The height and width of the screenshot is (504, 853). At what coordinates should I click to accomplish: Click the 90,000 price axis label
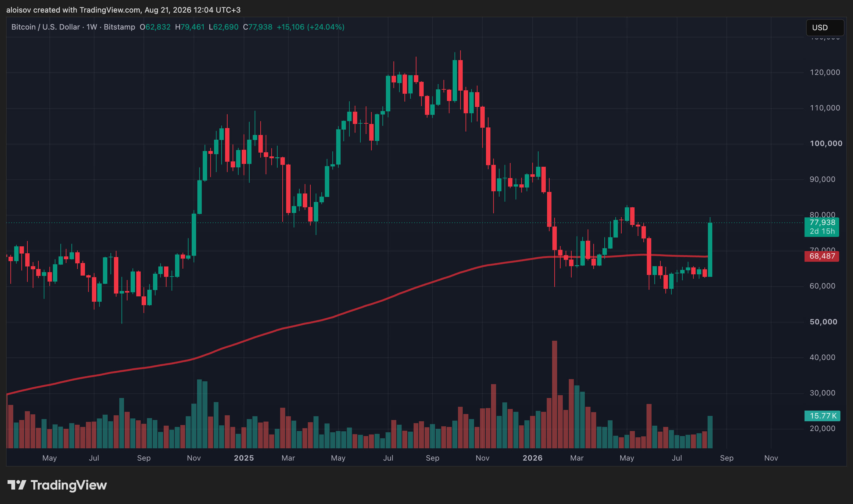822,179
